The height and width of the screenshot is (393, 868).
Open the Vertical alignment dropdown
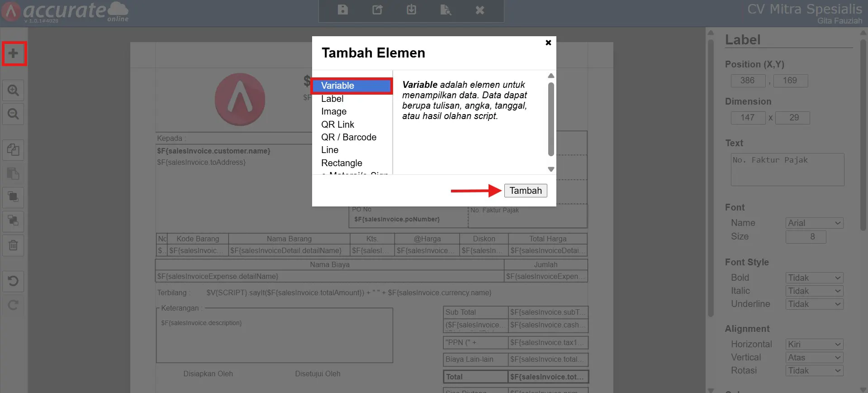click(815, 358)
